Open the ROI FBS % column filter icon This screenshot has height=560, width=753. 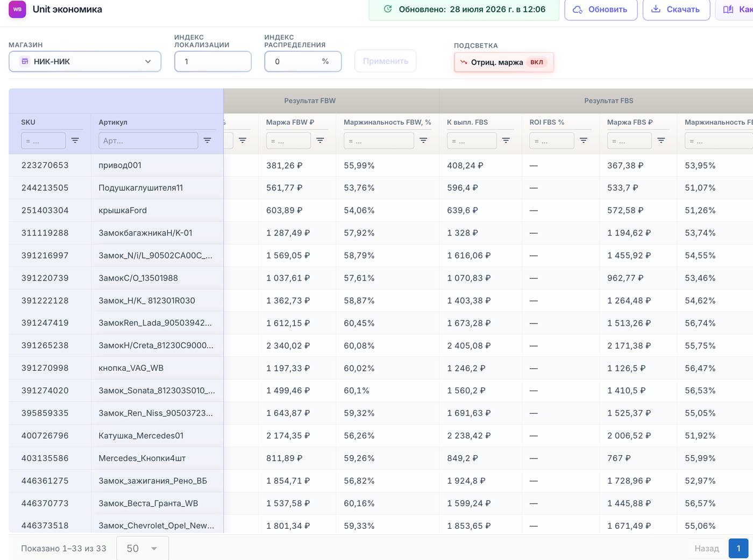[584, 140]
